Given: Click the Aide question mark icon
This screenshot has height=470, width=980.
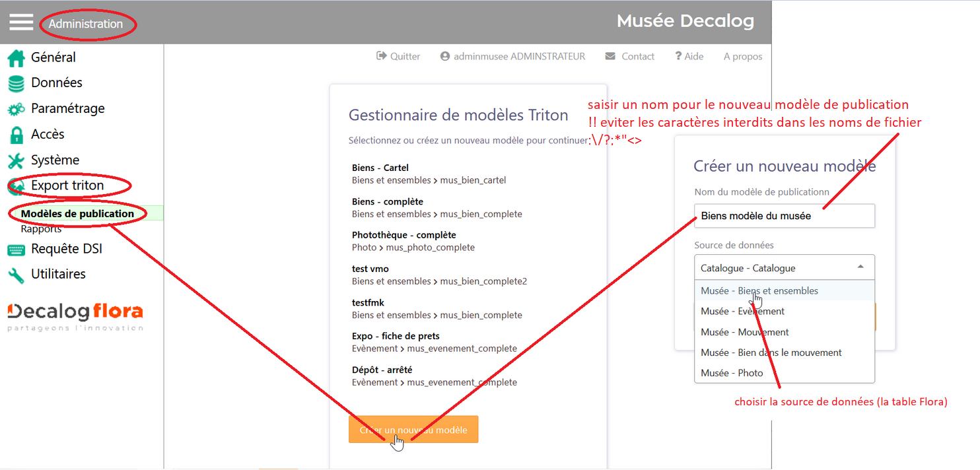Looking at the screenshot, I should pyautogui.click(x=678, y=56).
